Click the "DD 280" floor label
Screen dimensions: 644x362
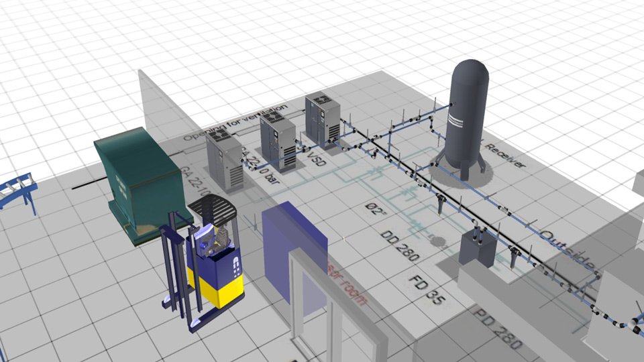click(400, 245)
